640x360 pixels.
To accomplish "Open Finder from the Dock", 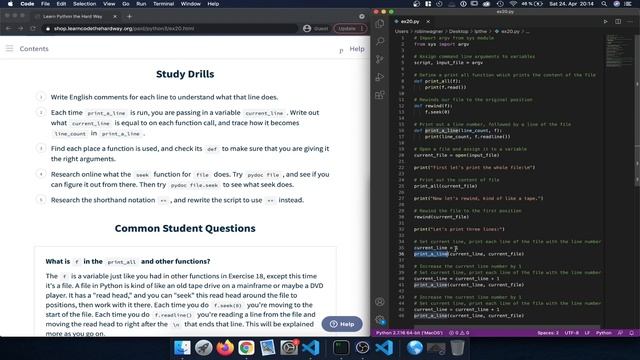I will (182, 348).
